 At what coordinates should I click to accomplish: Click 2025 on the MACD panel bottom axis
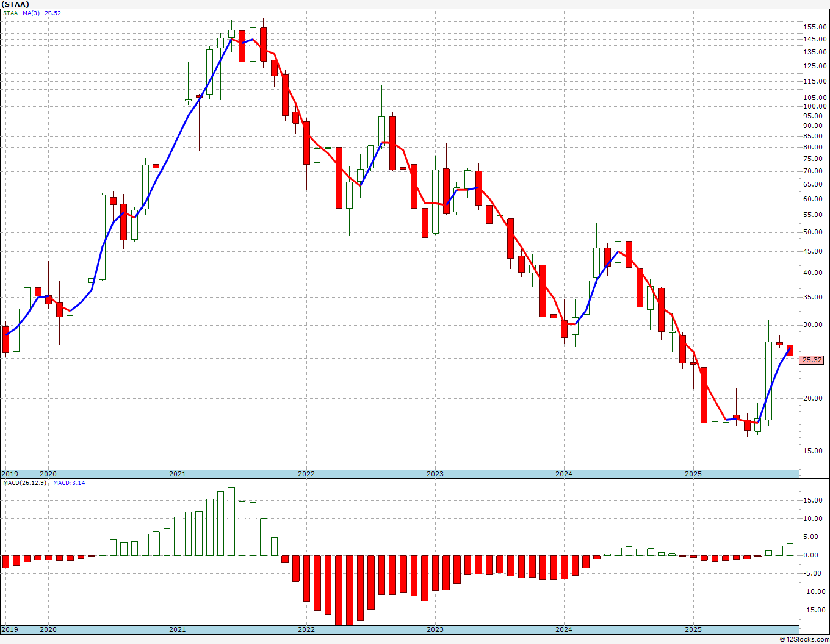pos(693,629)
